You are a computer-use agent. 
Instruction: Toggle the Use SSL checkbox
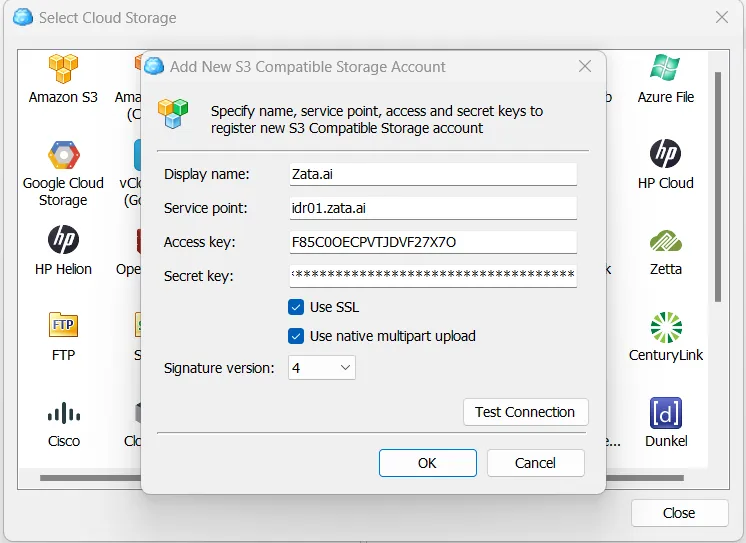click(x=296, y=307)
